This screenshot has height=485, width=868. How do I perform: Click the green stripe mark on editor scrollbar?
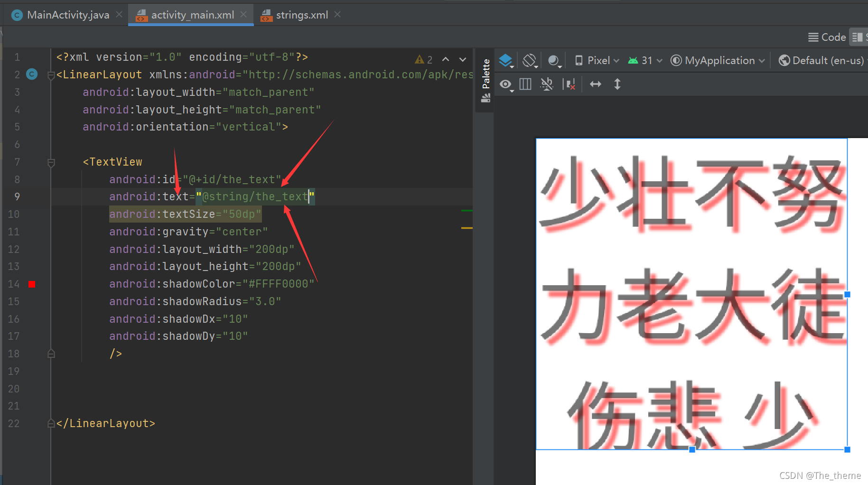click(467, 210)
